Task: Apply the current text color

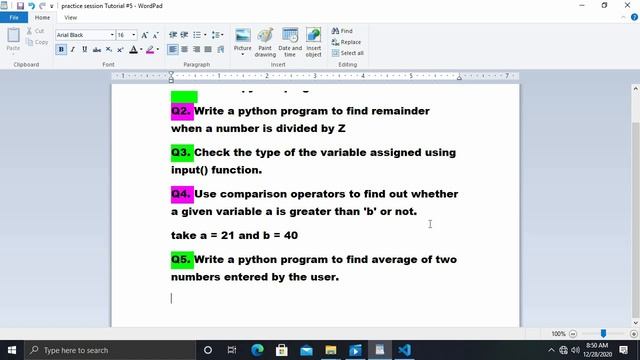Action: [133, 49]
